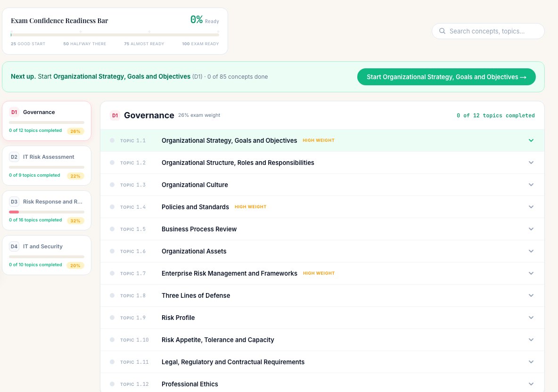Expand the Organizational Assets chevron
Image resolution: width=558 pixels, height=392 pixels.
tap(531, 251)
